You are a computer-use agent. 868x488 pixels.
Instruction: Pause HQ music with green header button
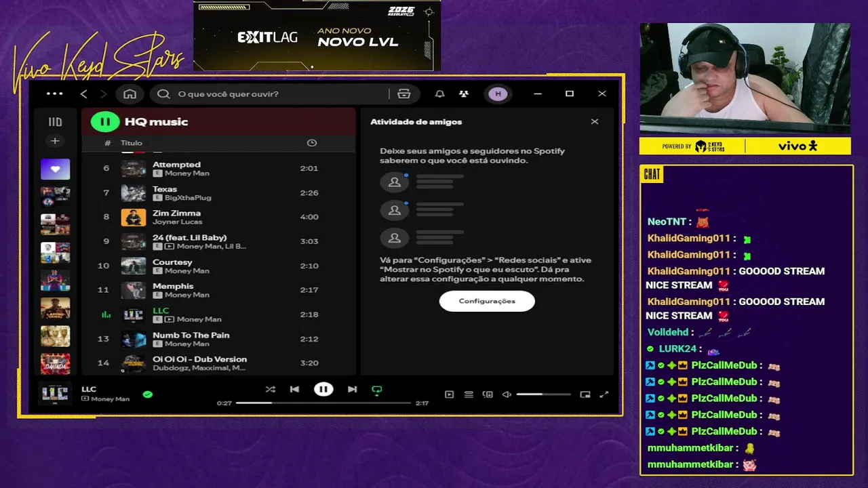pyautogui.click(x=105, y=122)
